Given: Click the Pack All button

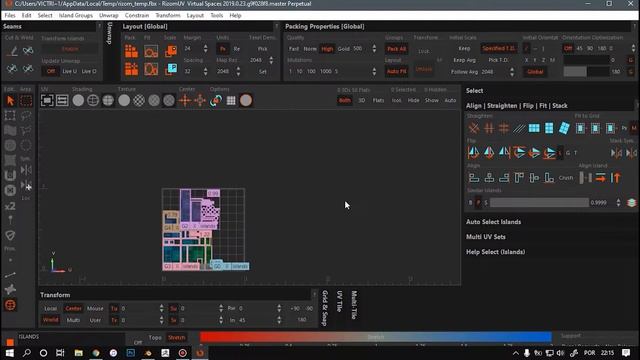Looking at the screenshot, I should pos(396,49).
